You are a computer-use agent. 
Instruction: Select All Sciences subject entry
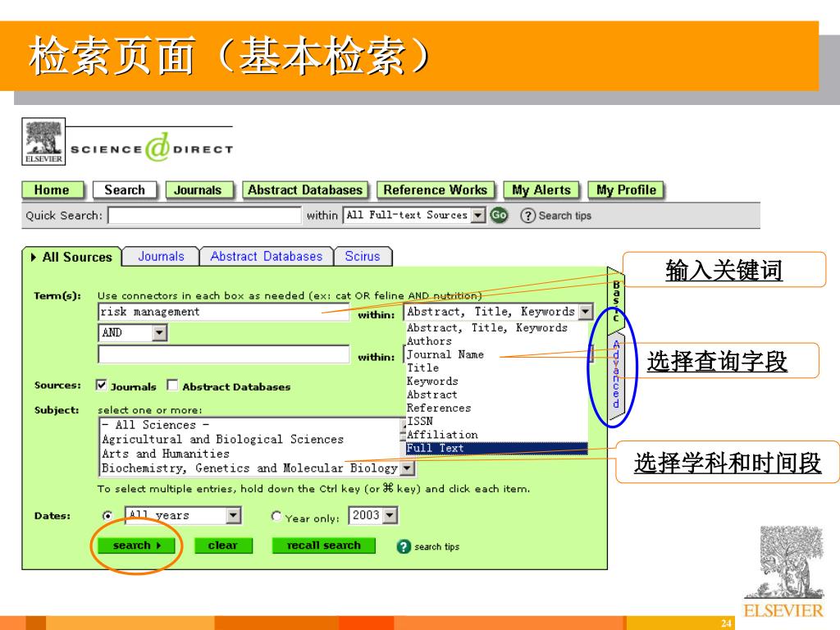coord(250,426)
